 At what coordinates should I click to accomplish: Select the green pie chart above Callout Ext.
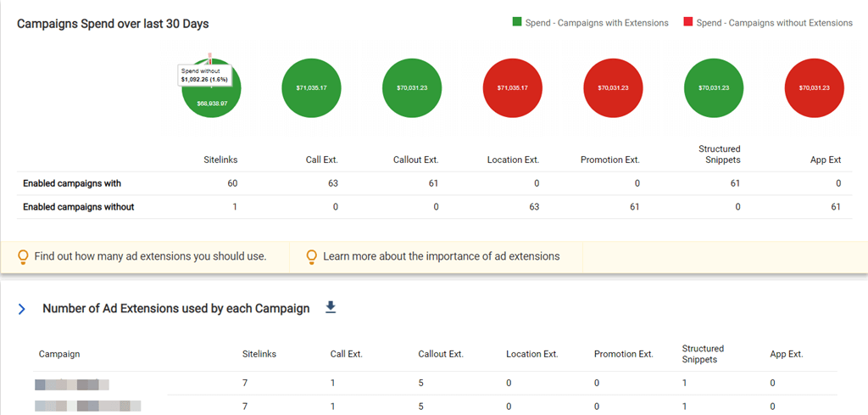(x=411, y=87)
